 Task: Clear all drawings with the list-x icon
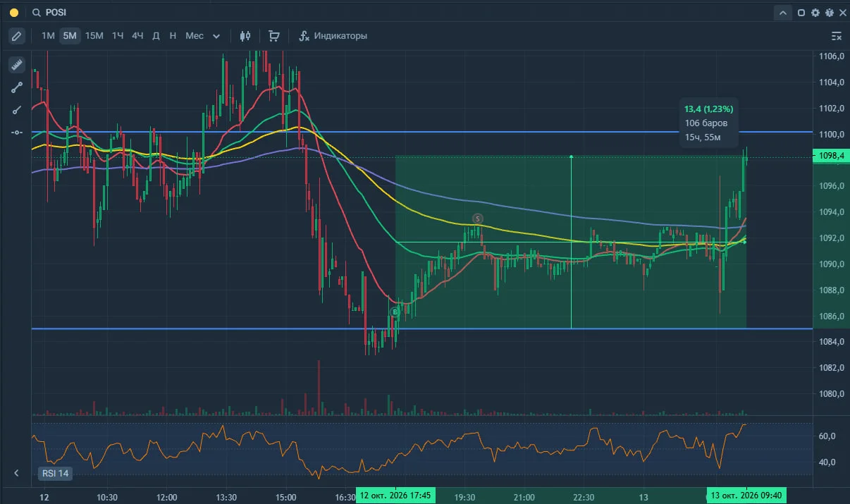point(837,36)
